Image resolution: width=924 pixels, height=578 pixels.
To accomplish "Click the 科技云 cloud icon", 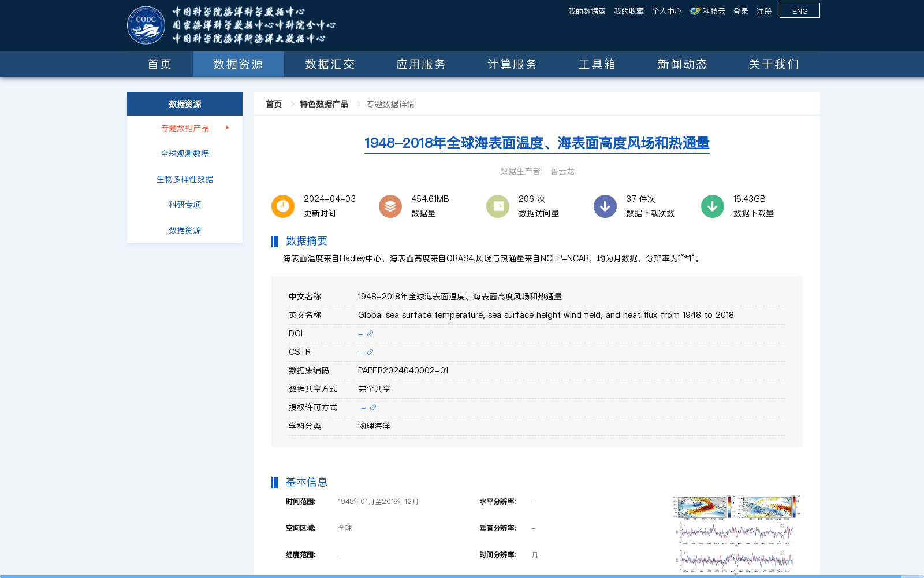I will coord(695,11).
